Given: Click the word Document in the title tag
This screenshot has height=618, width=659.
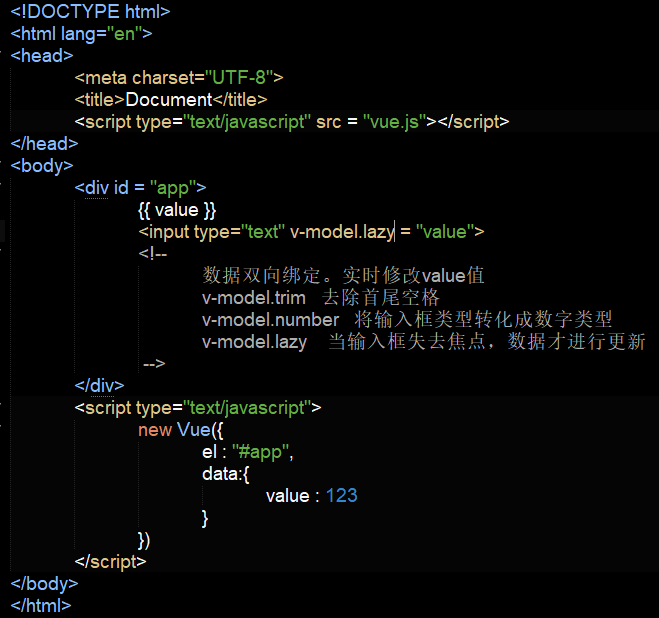Looking at the screenshot, I should (x=169, y=100).
